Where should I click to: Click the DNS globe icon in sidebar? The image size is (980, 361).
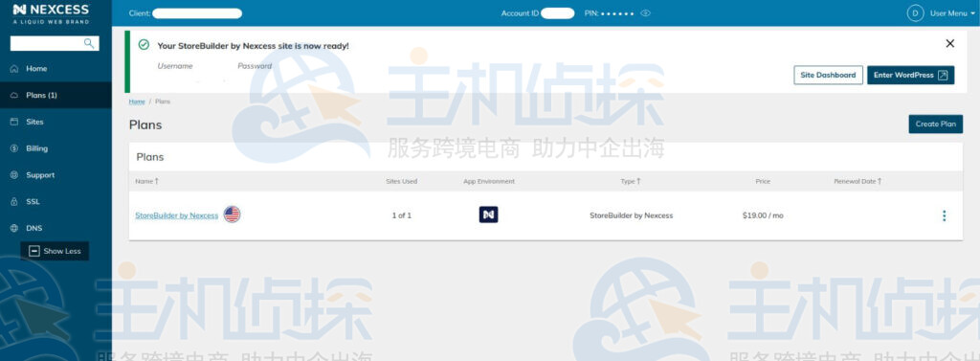pos(13,228)
